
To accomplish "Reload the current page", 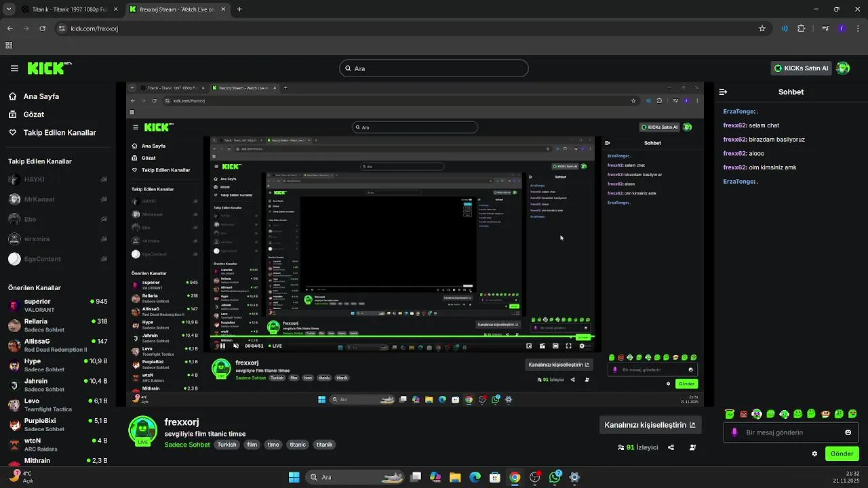I will tap(43, 28).
